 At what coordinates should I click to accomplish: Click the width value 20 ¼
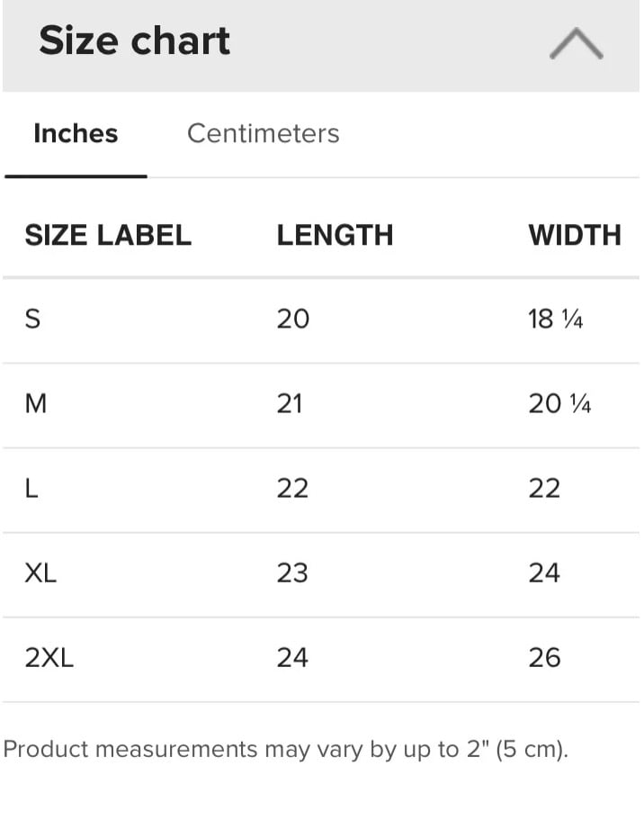559,404
